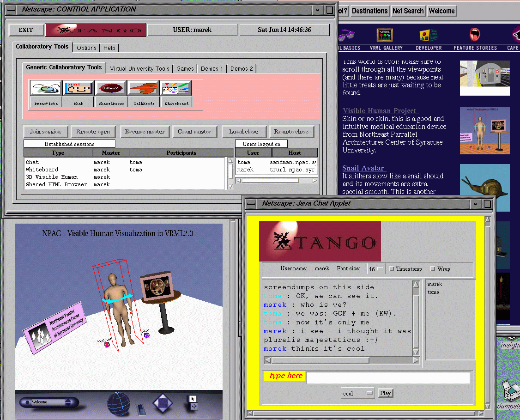This screenshot has height=420, width=520.
Task: Click the snail avatar thumbnail
Action: [x=484, y=188]
